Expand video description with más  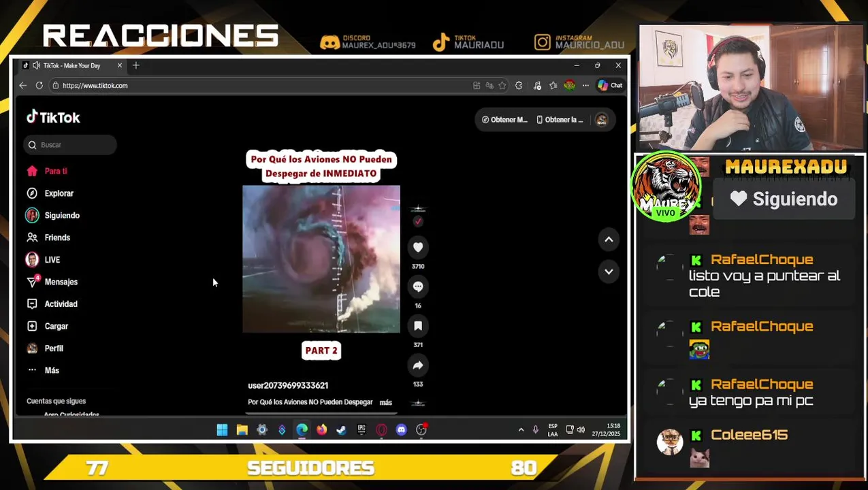tap(385, 402)
